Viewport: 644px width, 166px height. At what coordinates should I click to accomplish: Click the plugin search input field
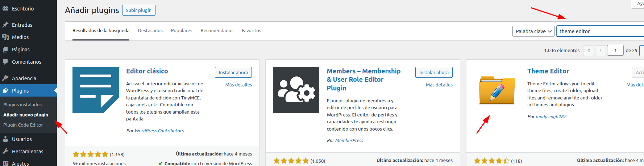click(x=600, y=31)
